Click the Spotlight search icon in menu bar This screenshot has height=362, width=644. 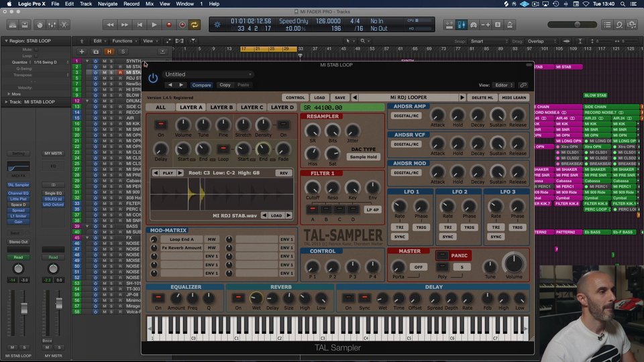pos(623,4)
